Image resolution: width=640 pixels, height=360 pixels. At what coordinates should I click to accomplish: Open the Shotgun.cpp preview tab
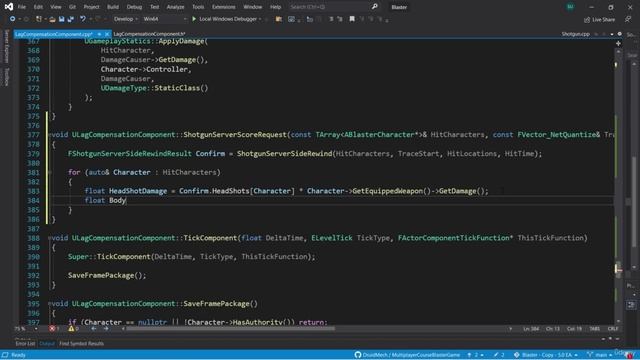pyautogui.click(x=576, y=34)
